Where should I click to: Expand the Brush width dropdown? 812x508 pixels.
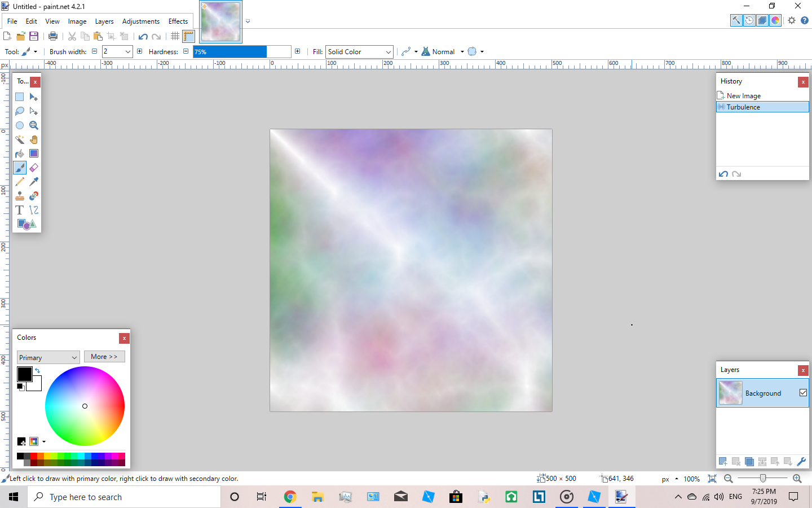(x=129, y=51)
